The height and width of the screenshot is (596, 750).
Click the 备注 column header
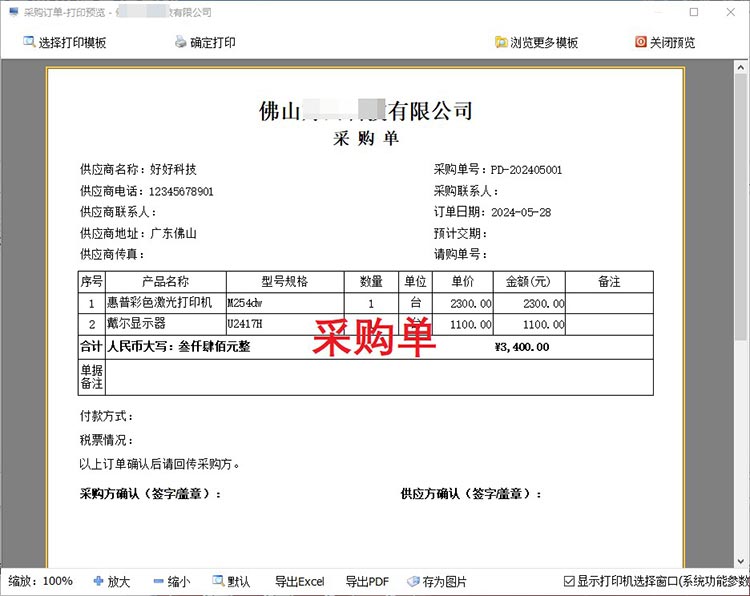click(609, 281)
